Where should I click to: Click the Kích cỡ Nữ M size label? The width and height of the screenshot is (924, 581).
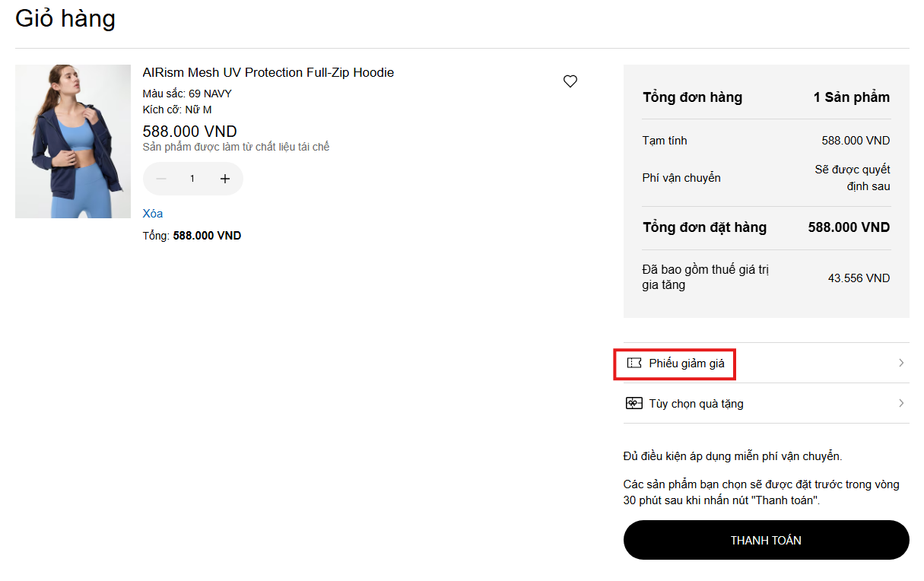[x=177, y=110]
